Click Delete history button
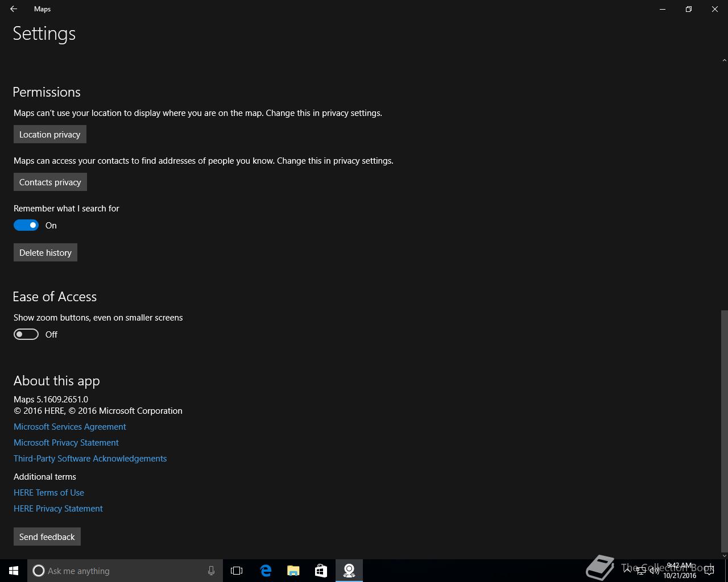This screenshot has height=582, width=728. pos(45,253)
